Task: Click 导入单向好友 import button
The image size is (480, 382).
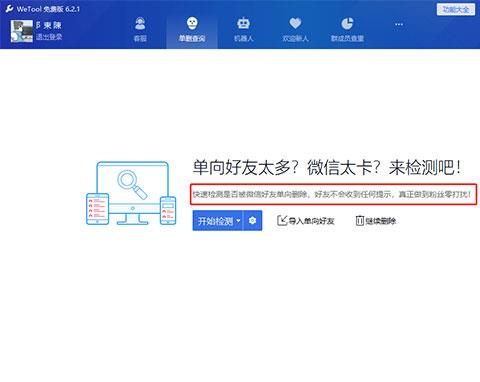Action: tap(306, 221)
